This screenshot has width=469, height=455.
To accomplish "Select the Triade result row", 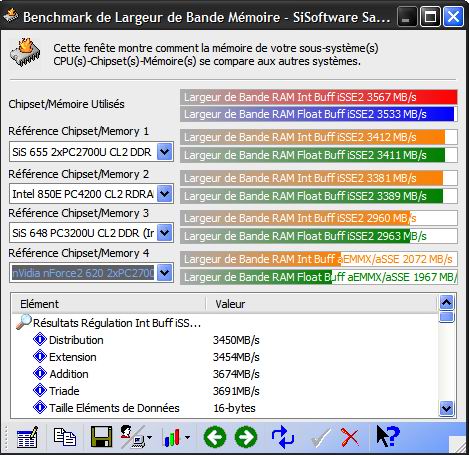I will tap(224, 391).
